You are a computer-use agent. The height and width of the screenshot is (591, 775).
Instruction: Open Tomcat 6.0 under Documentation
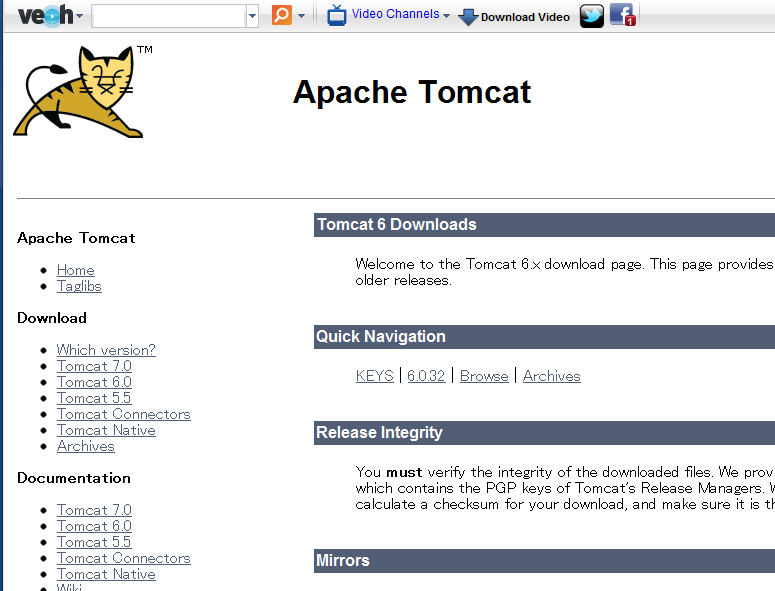[x=94, y=526]
